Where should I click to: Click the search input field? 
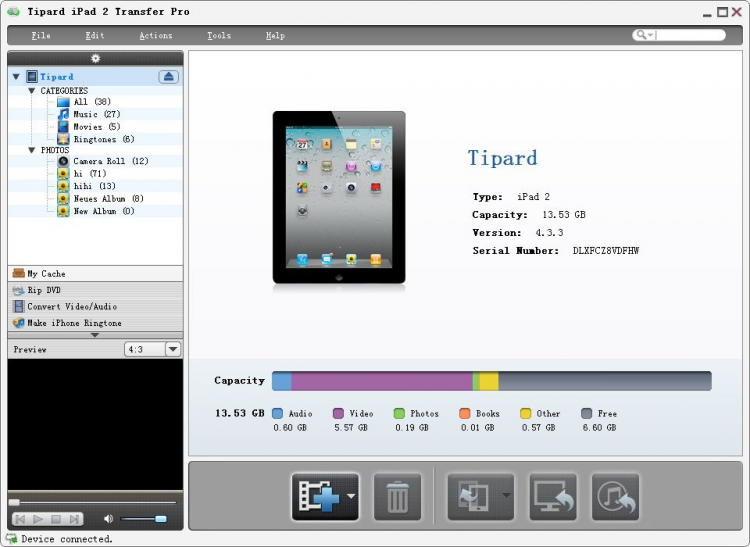(690, 35)
